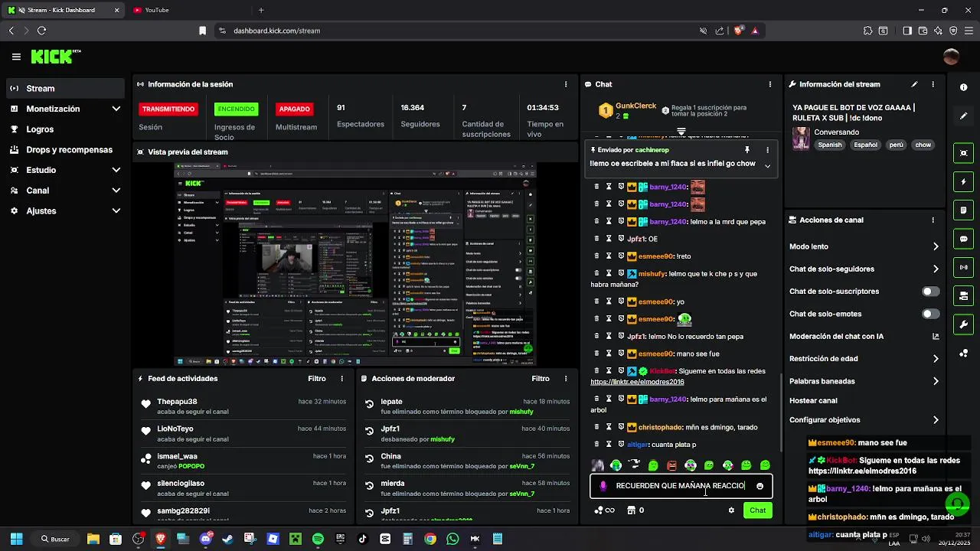
Task: Click the Filtro button in Acciones de moderador
Action: (x=541, y=379)
